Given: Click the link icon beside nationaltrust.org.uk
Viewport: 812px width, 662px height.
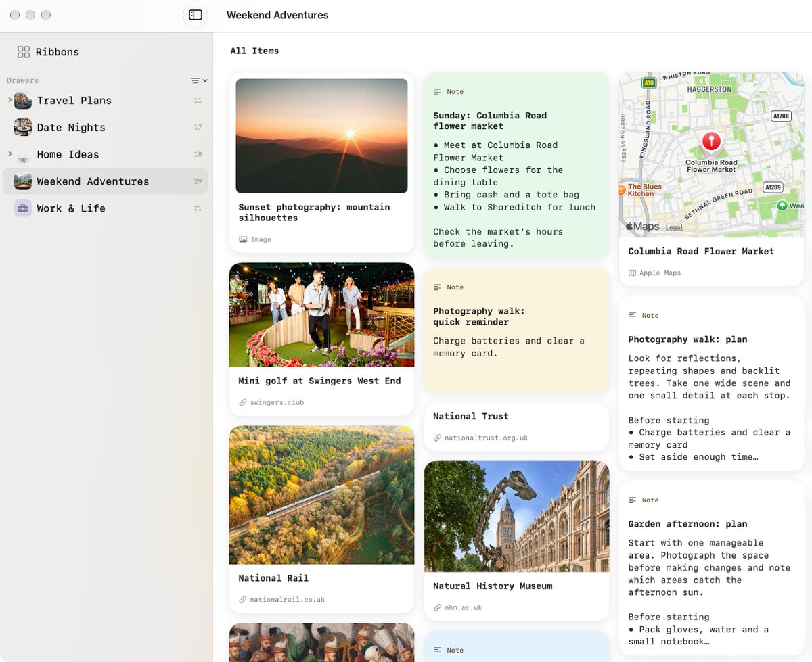Looking at the screenshot, I should pyautogui.click(x=438, y=438).
